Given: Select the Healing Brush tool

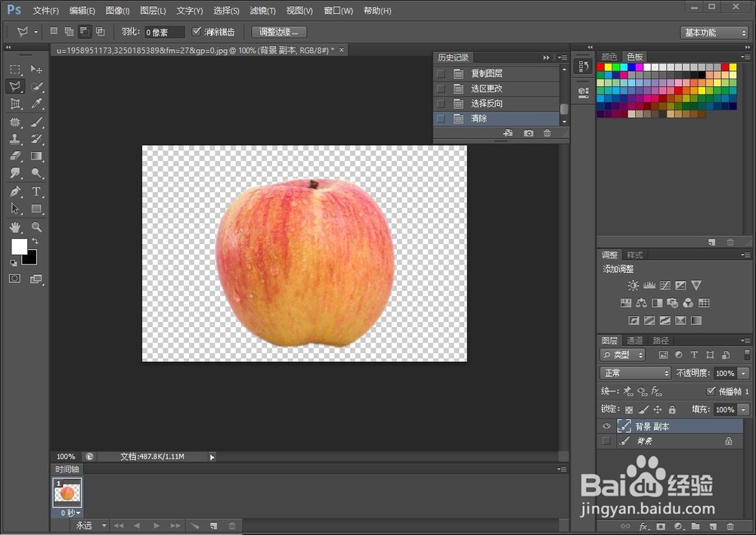Looking at the screenshot, I should (x=15, y=122).
